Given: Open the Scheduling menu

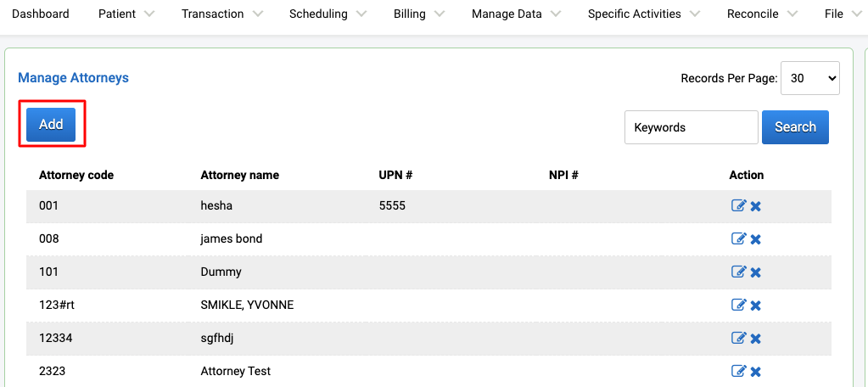Looking at the screenshot, I should pyautogui.click(x=328, y=14).
